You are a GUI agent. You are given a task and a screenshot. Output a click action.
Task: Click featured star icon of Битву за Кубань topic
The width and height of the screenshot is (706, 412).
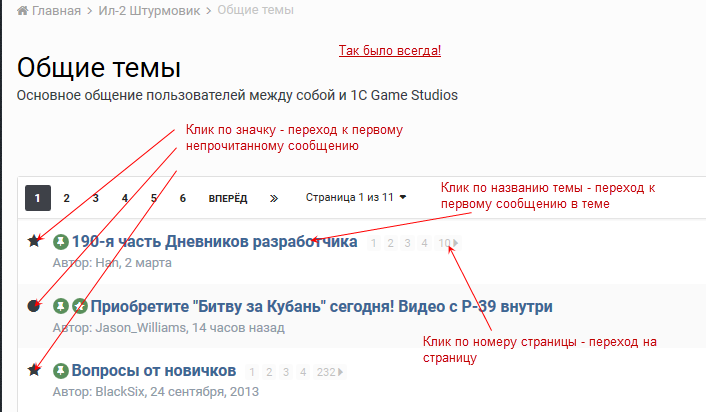pos(80,306)
